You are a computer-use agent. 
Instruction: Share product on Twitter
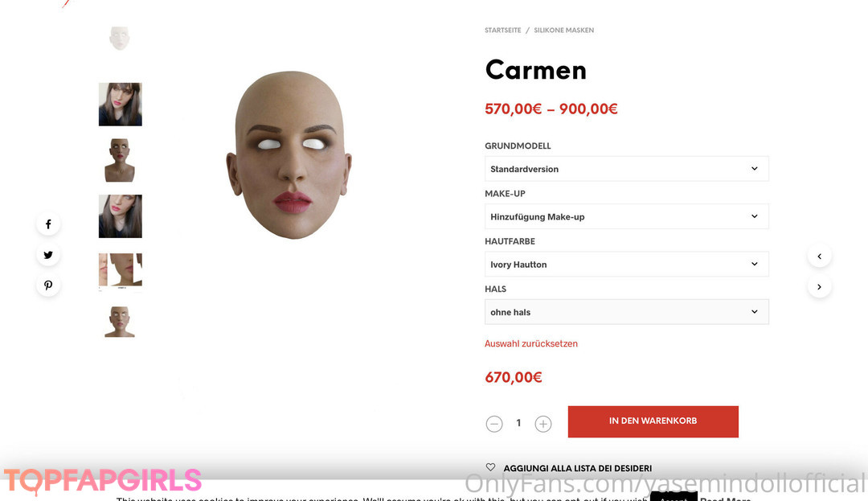pyautogui.click(x=48, y=255)
